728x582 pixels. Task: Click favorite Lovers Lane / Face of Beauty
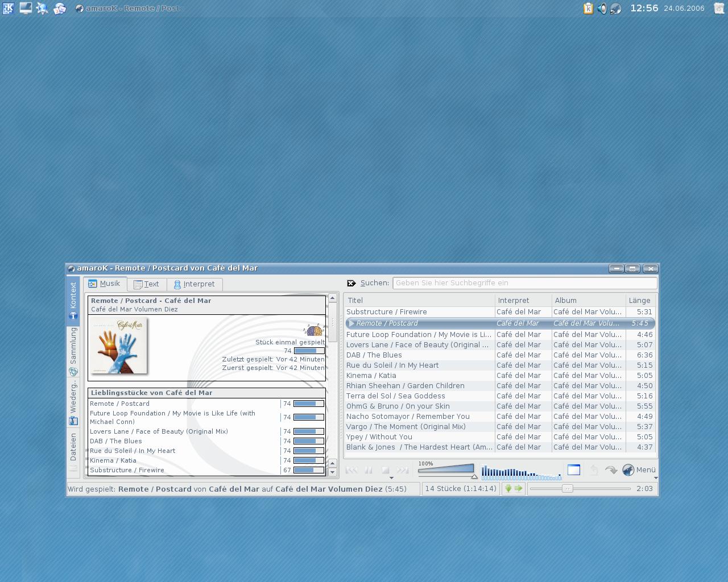point(159,431)
